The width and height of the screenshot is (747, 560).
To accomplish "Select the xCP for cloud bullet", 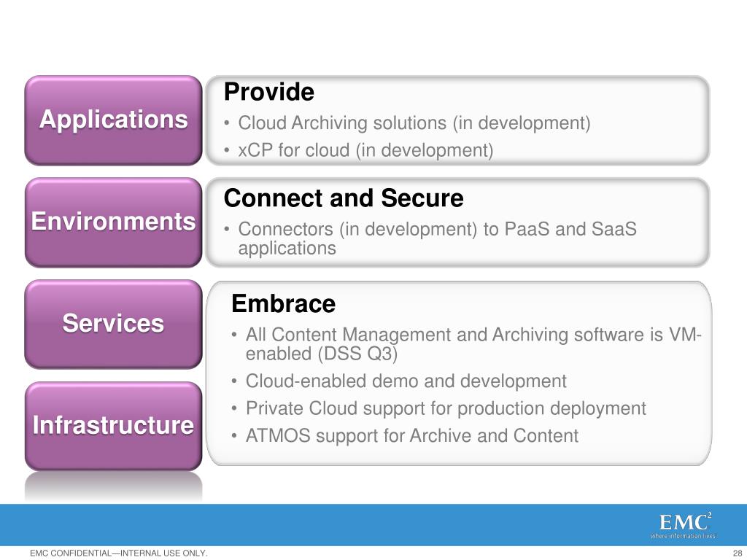I will [365, 150].
